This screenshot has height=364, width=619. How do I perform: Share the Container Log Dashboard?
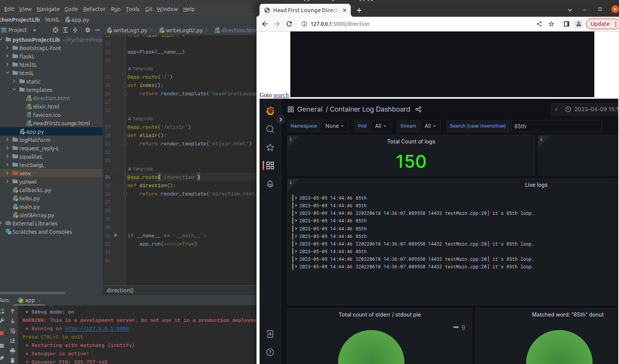click(418, 109)
